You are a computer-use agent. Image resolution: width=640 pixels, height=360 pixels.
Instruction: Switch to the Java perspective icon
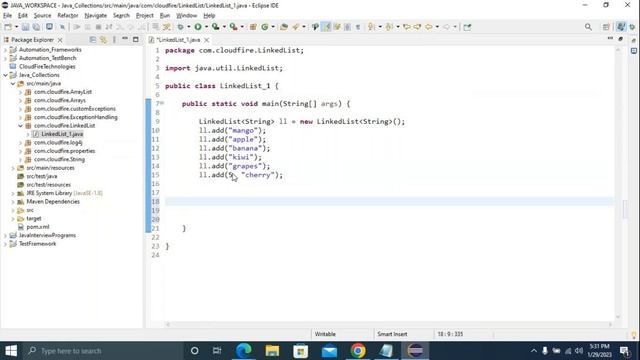[x=621, y=27]
